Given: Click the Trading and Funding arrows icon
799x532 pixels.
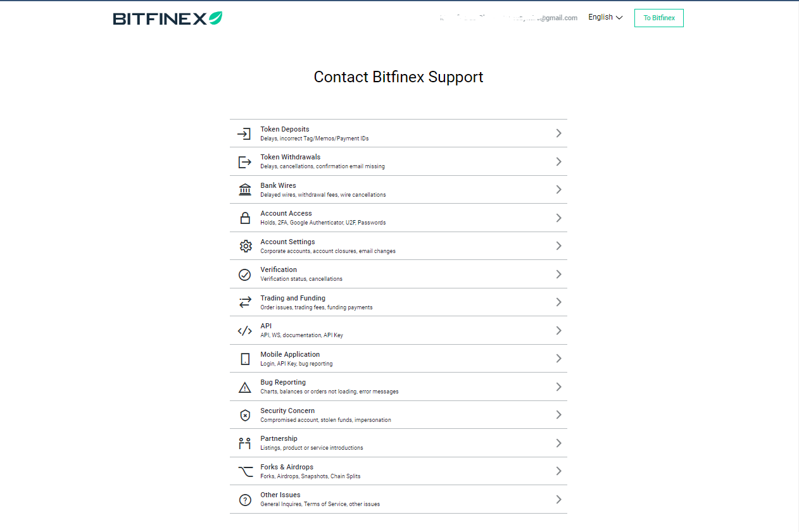Looking at the screenshot, I should coord(245,302).
